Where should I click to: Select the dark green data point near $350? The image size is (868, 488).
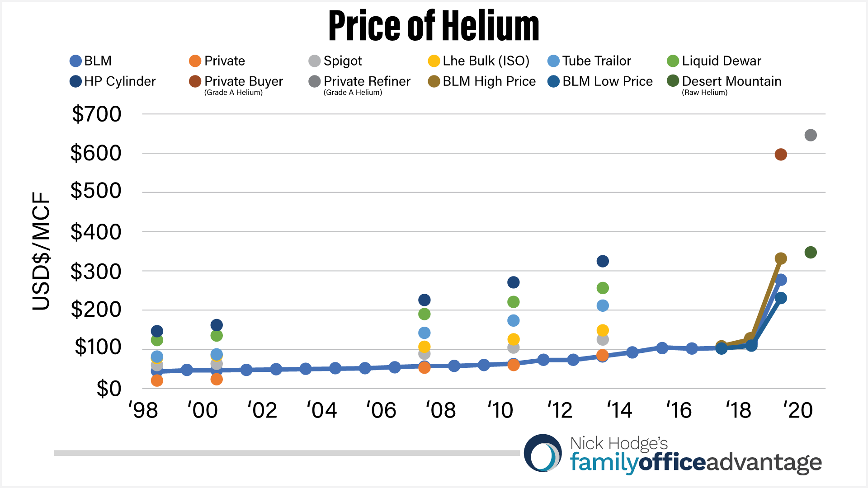(x=811, y=252)
